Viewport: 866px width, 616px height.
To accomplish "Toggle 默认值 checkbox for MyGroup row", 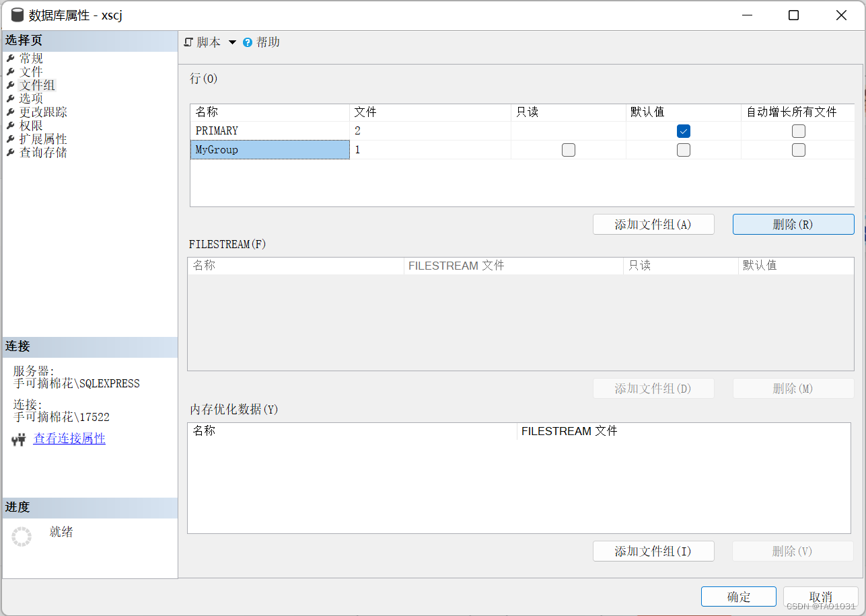I will point(684,150).
